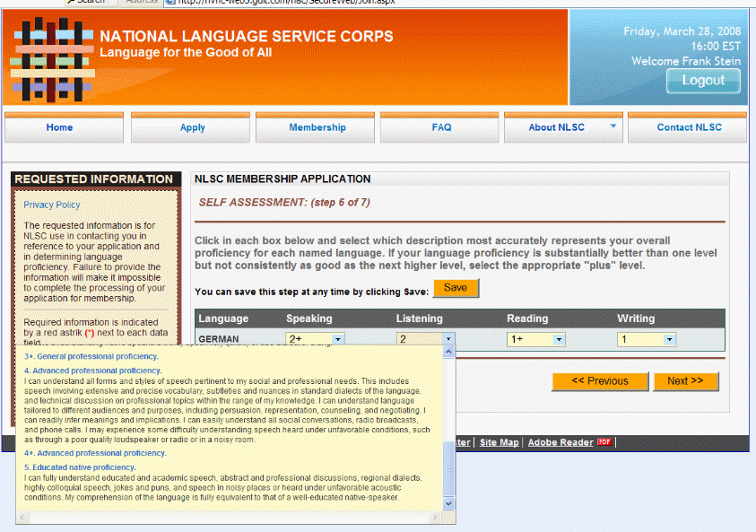756x532 pixels.
Task: Open the FAQ menu item
Action: pyautogui.click(x=439, y=127)
